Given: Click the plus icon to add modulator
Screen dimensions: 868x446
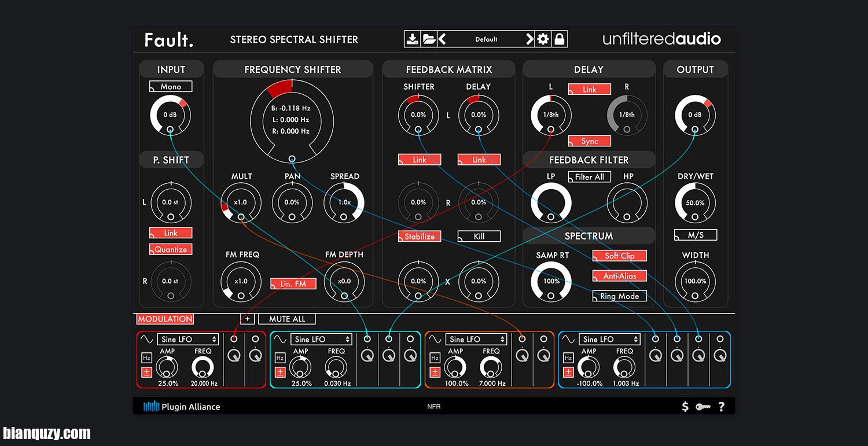Looking at the screenshot, I should point(247,319).
